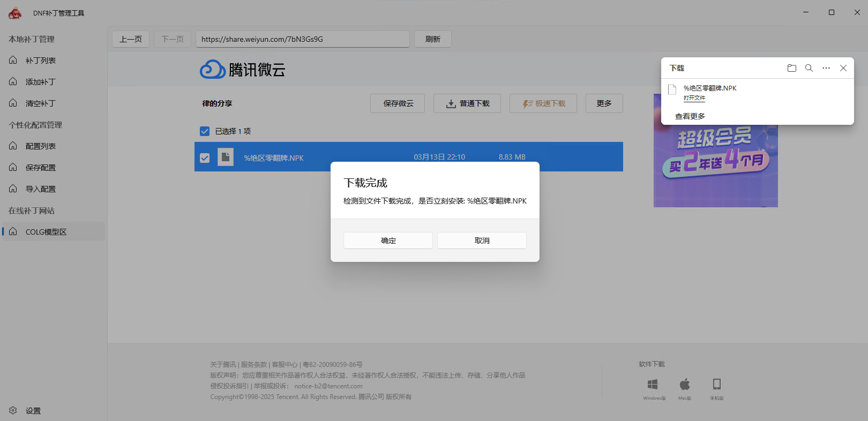Uncheck the NPK file row checkbox
This screenshot has width=868, height=421.
(x=205, y=157)
